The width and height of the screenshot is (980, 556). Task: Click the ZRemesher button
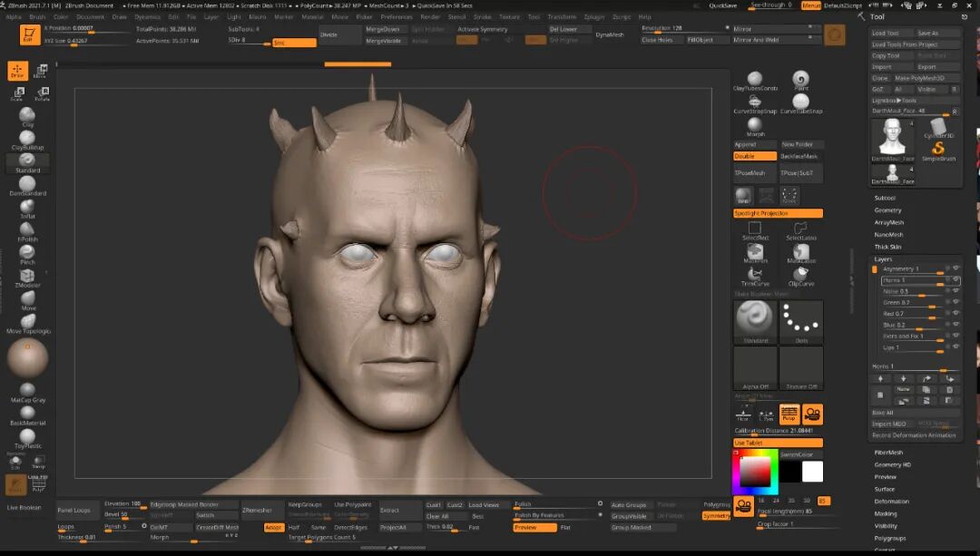(x=262, y=511)
